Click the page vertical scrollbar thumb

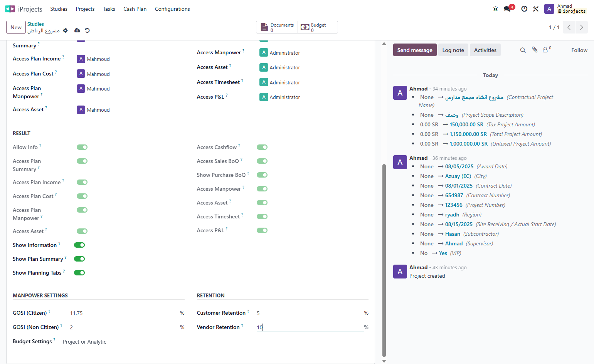384,260
